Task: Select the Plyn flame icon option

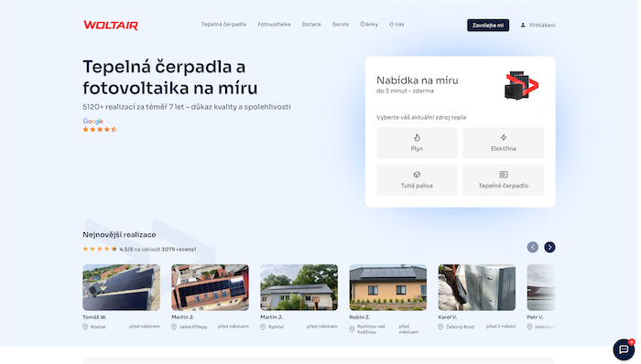Action: 417,143
